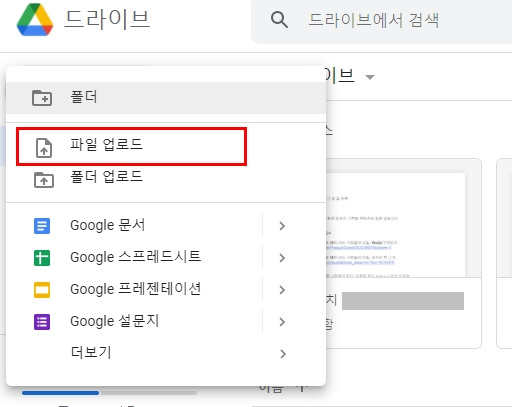This screenshot has height=407, width=512.
Task: Click the 드라이브 title text
Action: 107,20
